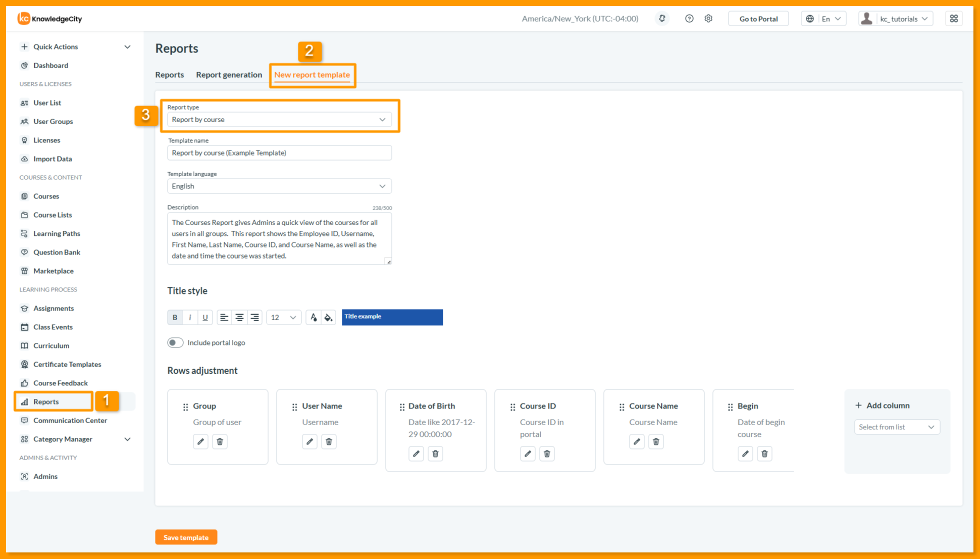
Task: Open Communication Center in the sidebar
Action: [x=70, y=420]
